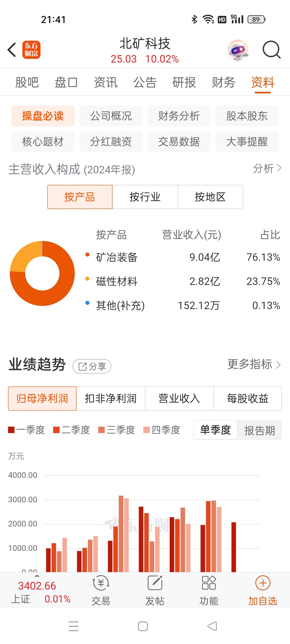This screenshot has height=644, width=290.
Task: Select 按行业 breakdown option
Action: (145, 197)
